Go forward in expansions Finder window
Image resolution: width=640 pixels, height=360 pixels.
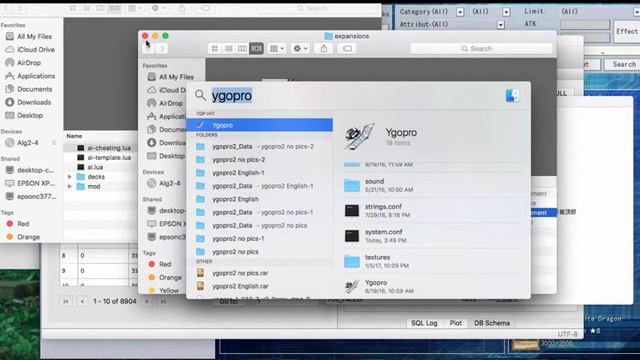(x=162, y=49)
